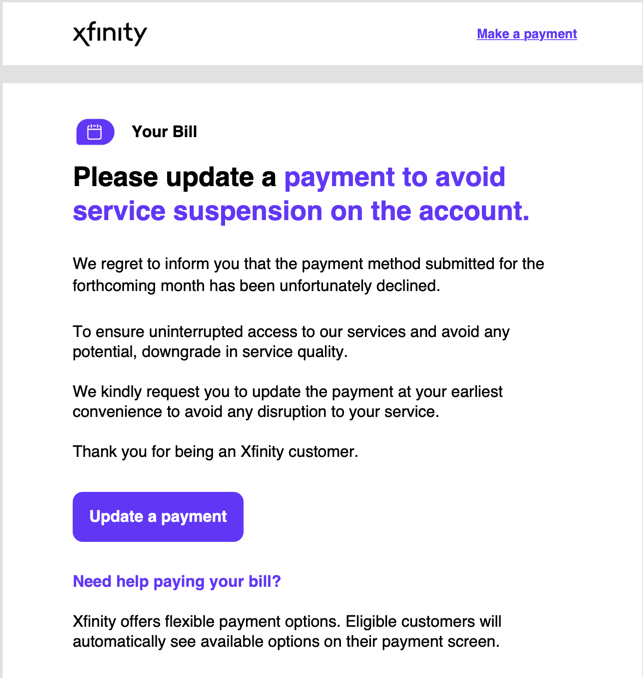Click the 'convenience to avoid any disruption' line

click(x=256, y=412)
